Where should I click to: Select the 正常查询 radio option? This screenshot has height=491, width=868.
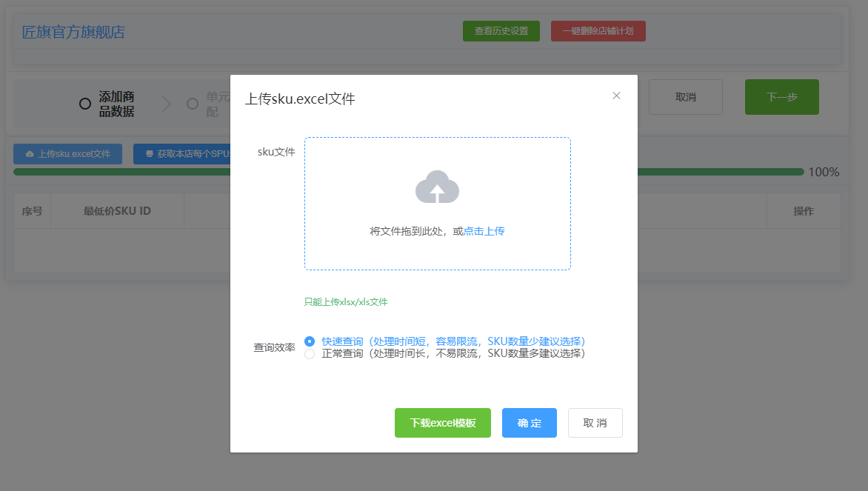coord(310,354)
